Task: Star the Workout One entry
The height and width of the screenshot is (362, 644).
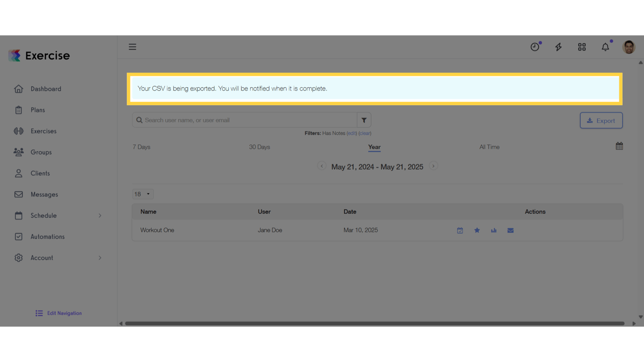Action: point(477,230)
